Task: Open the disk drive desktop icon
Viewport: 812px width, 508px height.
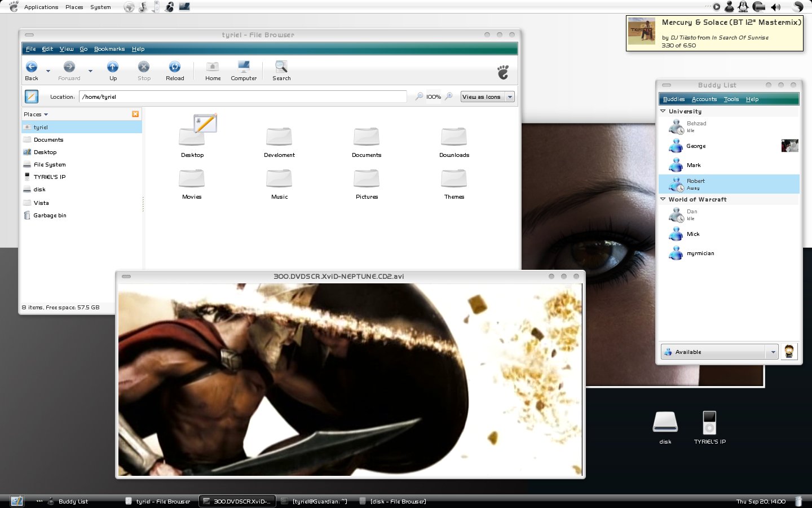Action: pyautogui.click(x=665, y=427)
